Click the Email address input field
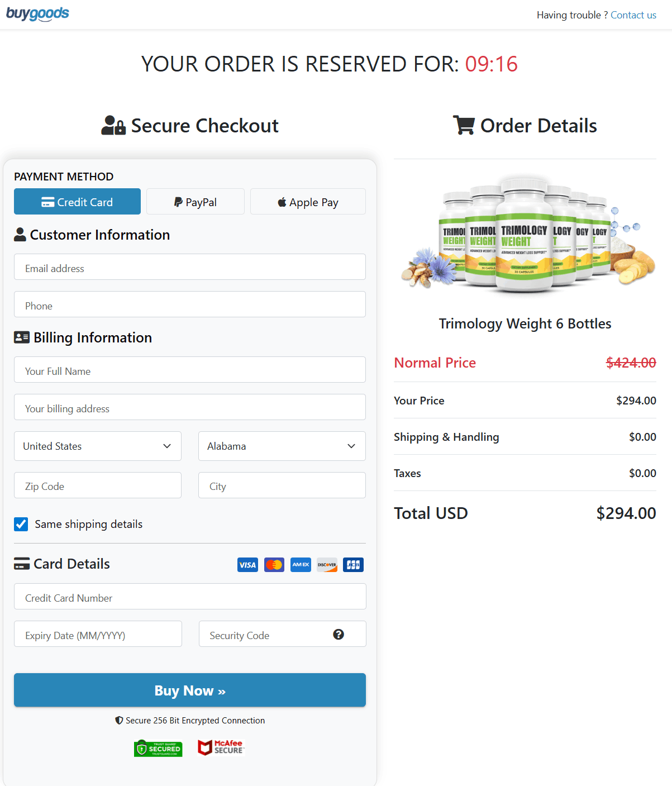Image resolution: width=672 pixels, height=786 pixels. [189, 268]
